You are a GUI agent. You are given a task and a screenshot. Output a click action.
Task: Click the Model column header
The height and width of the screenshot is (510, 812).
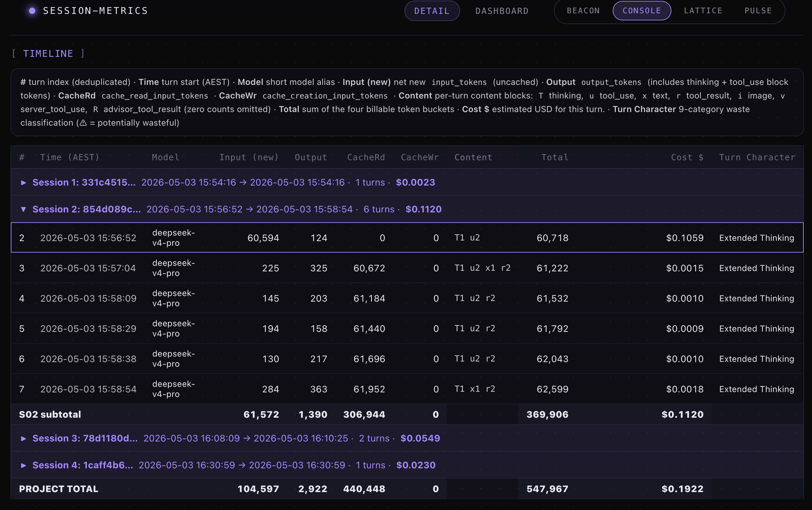coord(166,157)
